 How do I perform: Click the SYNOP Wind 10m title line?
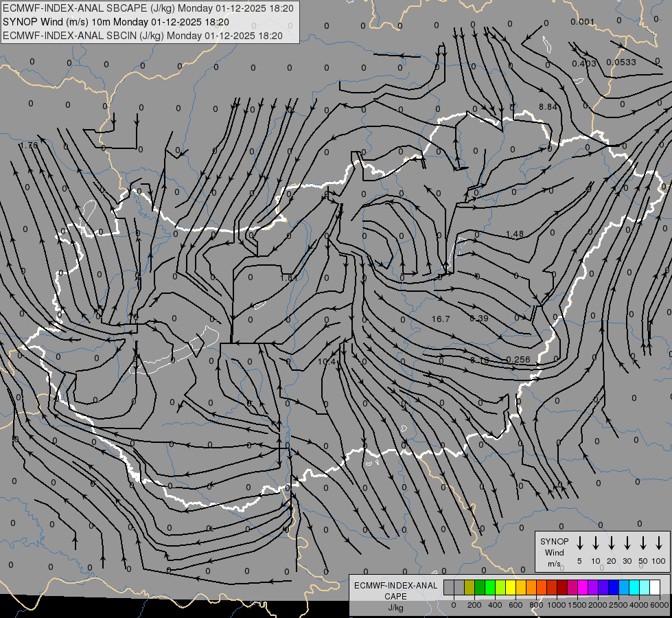116,22
